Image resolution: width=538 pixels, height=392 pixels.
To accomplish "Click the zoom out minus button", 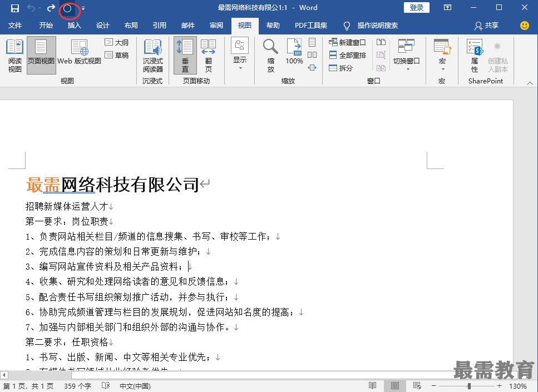I will point(434,386).
